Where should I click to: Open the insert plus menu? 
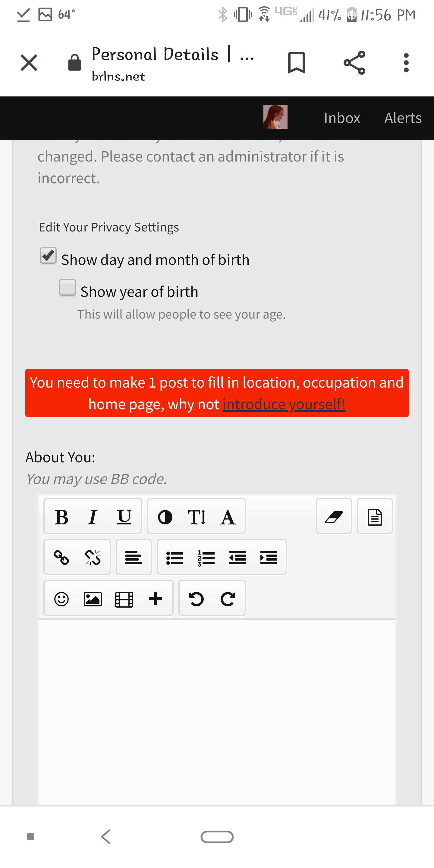click(x=155, y=599)
